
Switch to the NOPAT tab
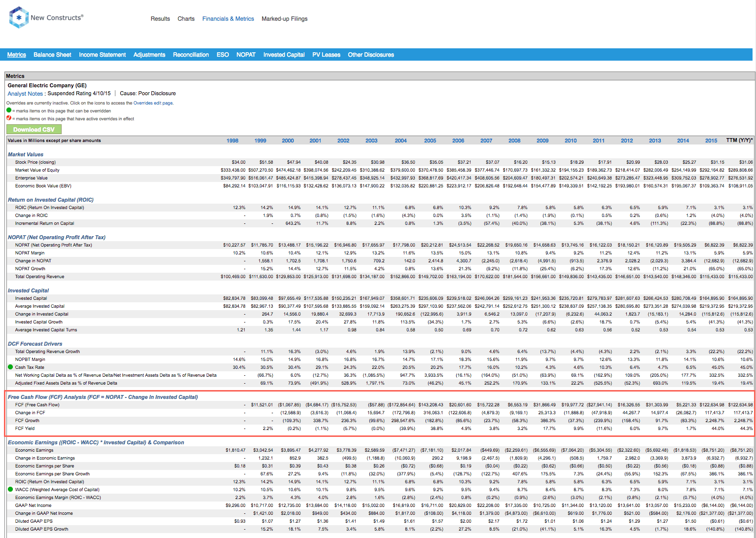(x=246, y=55)
